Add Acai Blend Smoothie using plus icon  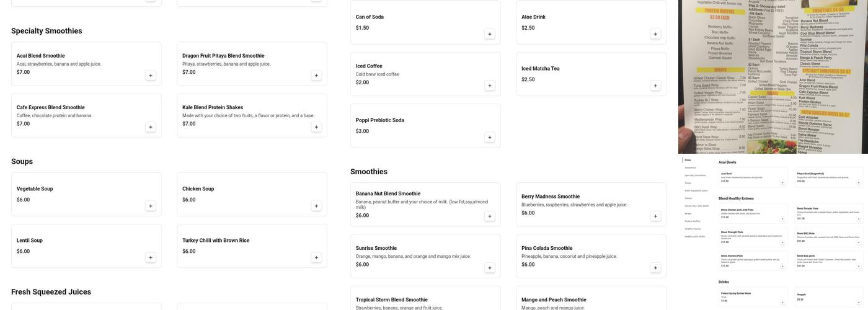[x=151, y=76]
